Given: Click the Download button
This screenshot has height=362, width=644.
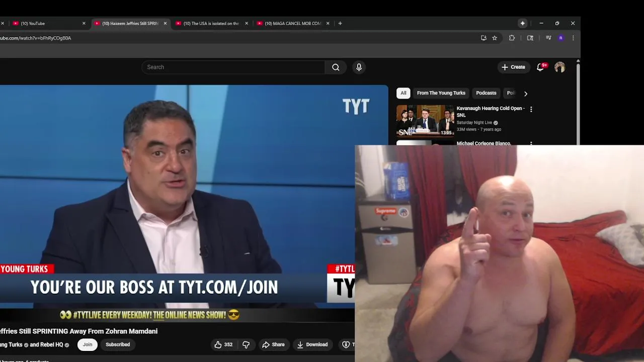Looking at the screenshot, I should [x=312, y=344].
